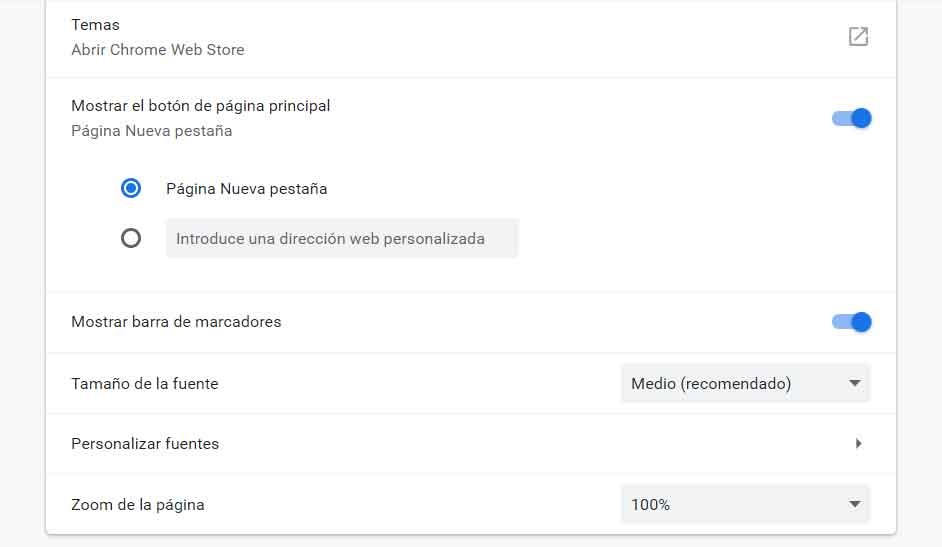Click the "Página Nueva pestaña" radio option text
This screenshot has height=547, width=942.
click(246, 188)
